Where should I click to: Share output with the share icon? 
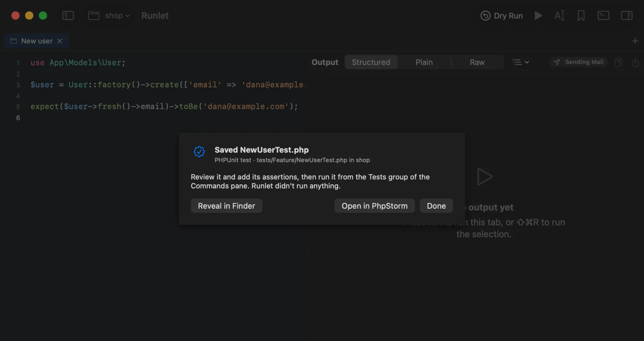point(635,62)
